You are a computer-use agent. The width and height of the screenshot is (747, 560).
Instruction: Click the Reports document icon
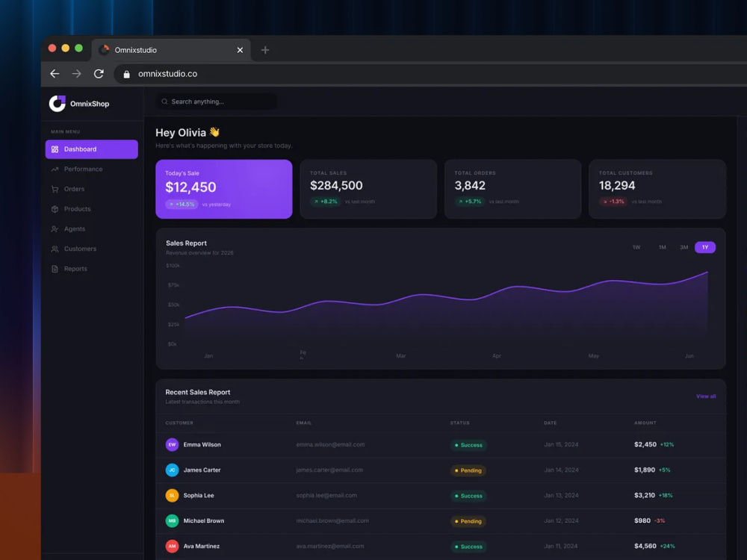pyautogui.click(x=55, y=269)
